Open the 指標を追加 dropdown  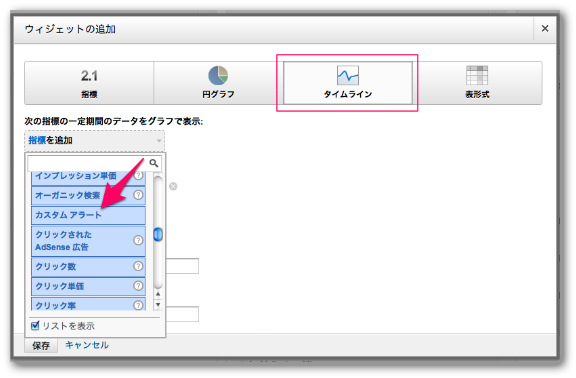tap(94, 140)
